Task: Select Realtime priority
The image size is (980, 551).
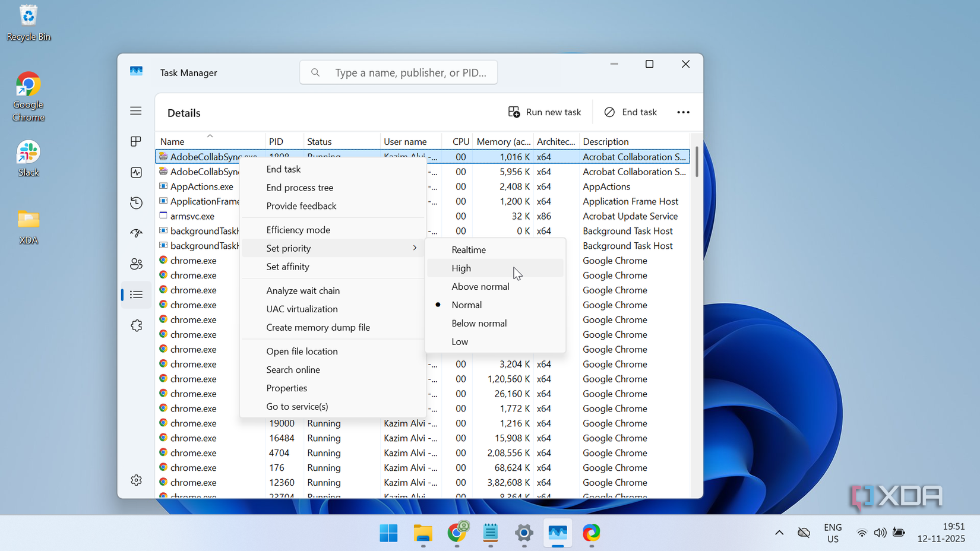Action: coord(469,249)
